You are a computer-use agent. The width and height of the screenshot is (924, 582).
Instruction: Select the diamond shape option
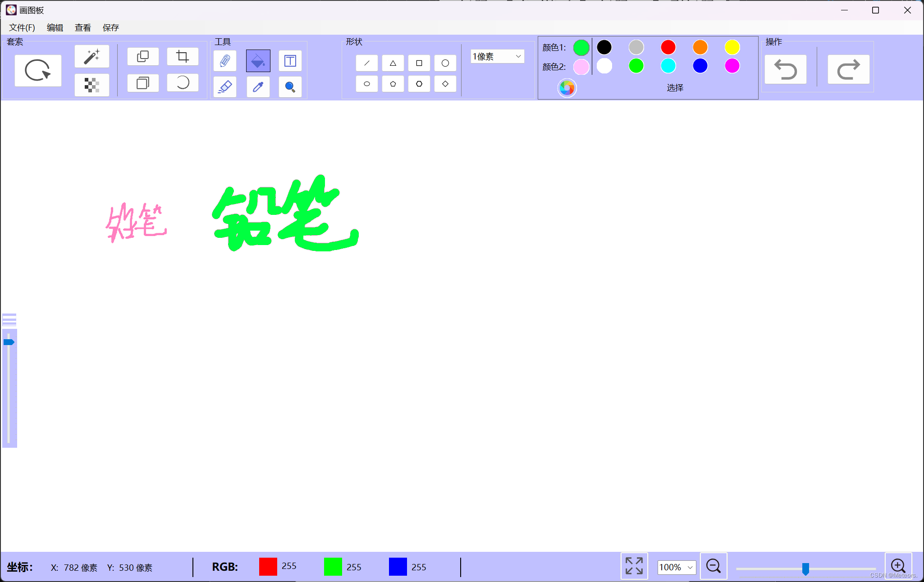click(x=445, y=84)
